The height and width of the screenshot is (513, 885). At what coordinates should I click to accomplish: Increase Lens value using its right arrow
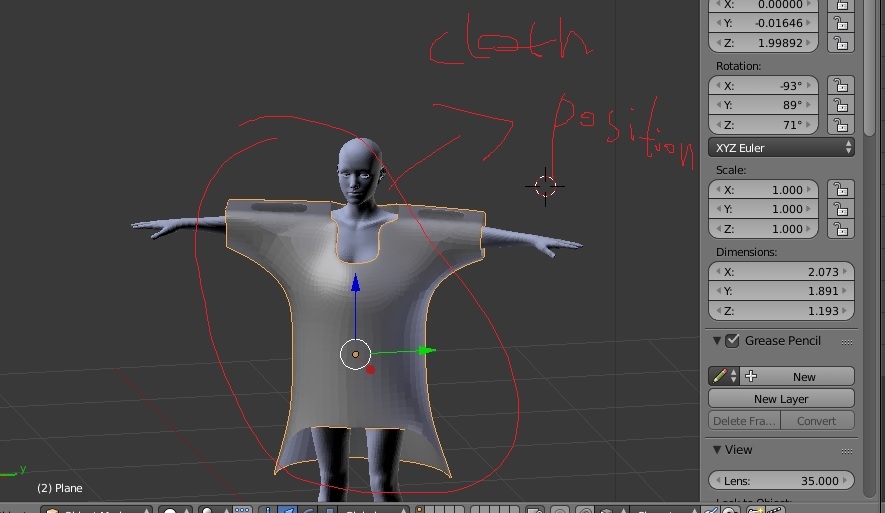coord(845,480)
